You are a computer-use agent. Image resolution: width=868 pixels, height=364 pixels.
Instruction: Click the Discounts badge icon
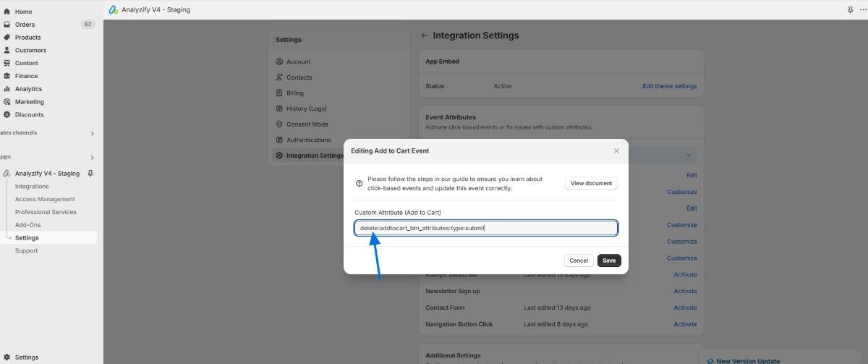pos(7,114)
